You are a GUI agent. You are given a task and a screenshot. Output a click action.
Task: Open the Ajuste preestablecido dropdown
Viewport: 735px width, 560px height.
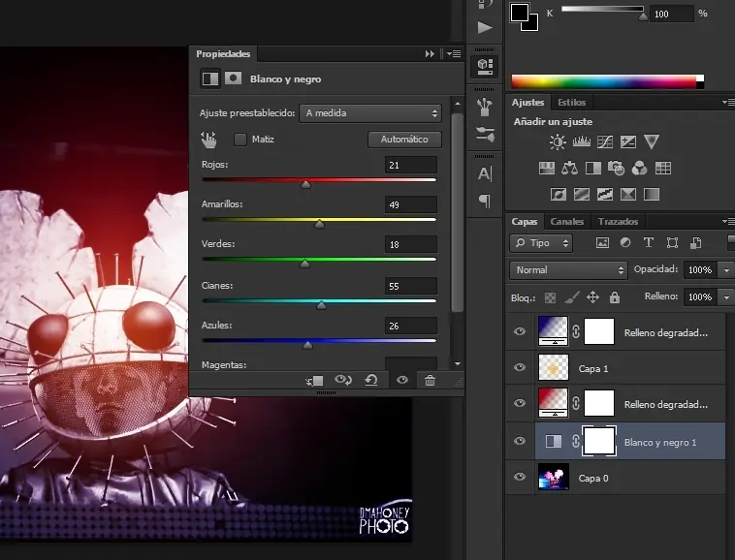(x=370, y=113)
